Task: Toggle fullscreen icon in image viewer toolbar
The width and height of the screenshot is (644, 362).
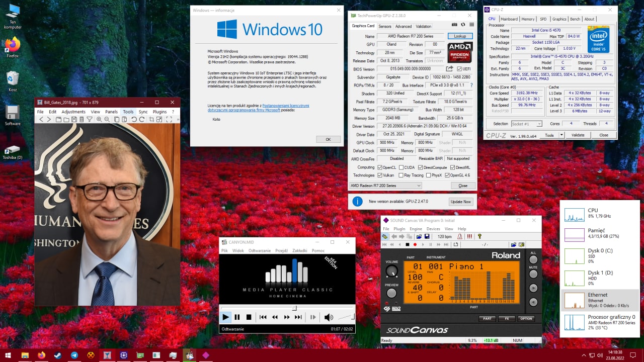Action: tap(169, 119)
